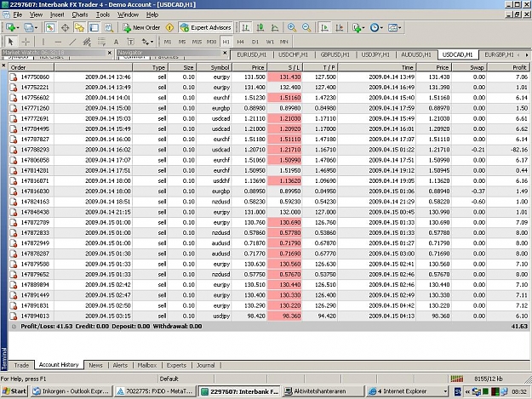Switch chart to bar chart icon
This screenshot has height=399, width=532.
coord(246,28)
